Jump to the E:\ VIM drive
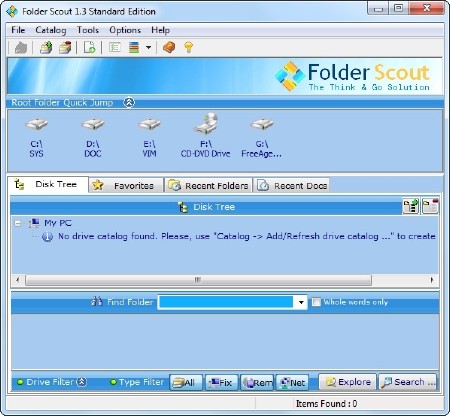The height and width of the screenshot is (416, 450). coord(149,138)
